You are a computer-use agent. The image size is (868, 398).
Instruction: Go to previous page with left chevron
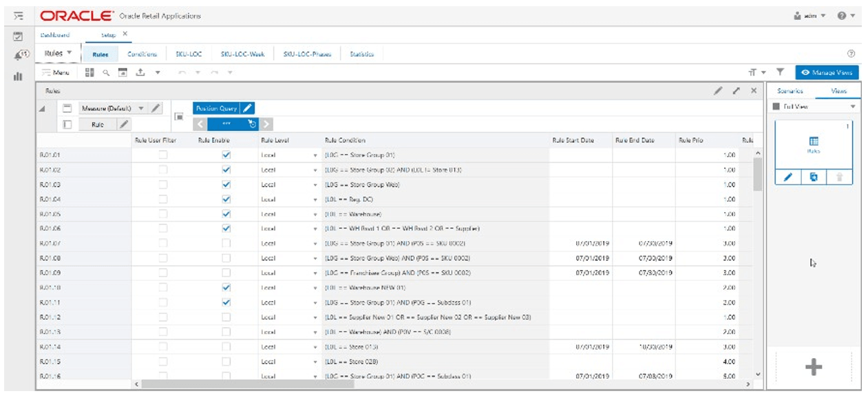click(x=200, y=125)
